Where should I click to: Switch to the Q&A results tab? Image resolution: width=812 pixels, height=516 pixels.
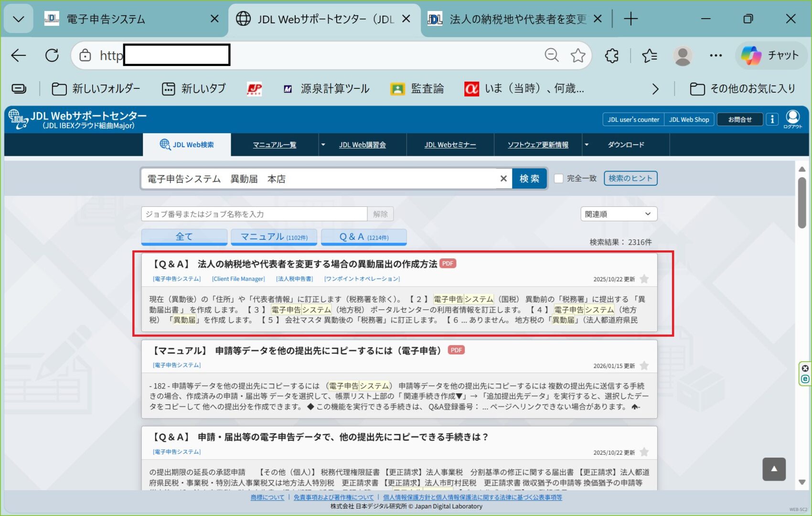363,237
